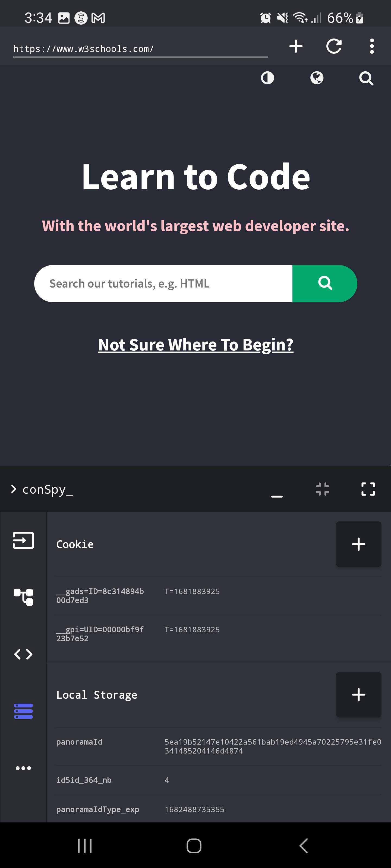Reload the w3schools page
Image resolution: width=391 pixels, height=868 pixels.
334,46
